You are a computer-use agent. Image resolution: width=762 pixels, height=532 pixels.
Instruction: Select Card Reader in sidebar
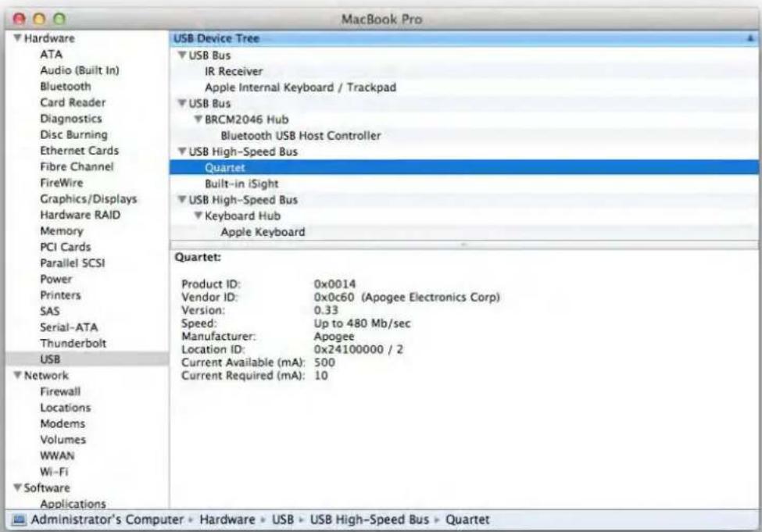pyautogui.click(x=73, y=102)
